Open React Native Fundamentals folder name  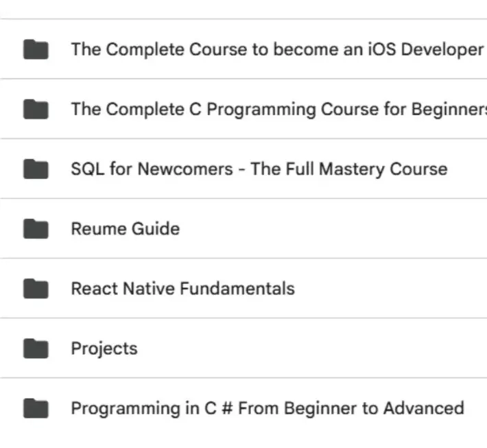coord(183,289)
